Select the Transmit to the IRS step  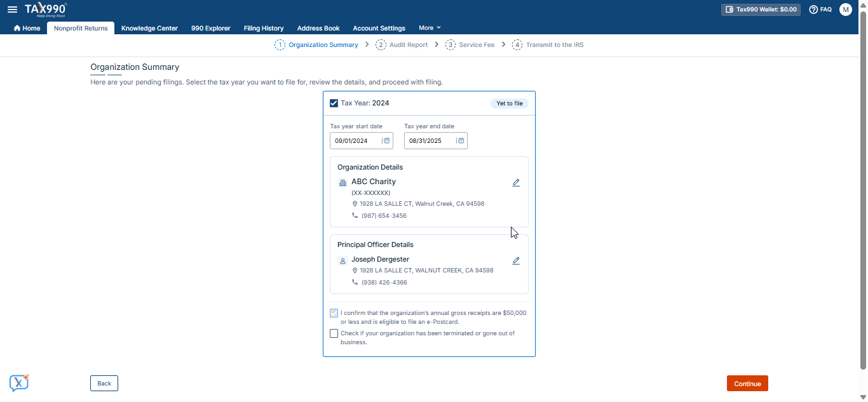pos(548,45)
